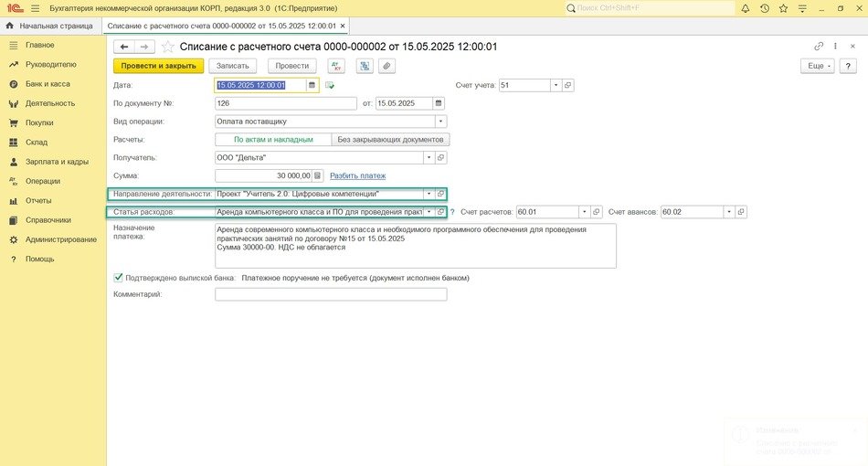Add the document to favorites with the star
The width and height of the screenshot is (868, 466).
[x=167, y=47]
